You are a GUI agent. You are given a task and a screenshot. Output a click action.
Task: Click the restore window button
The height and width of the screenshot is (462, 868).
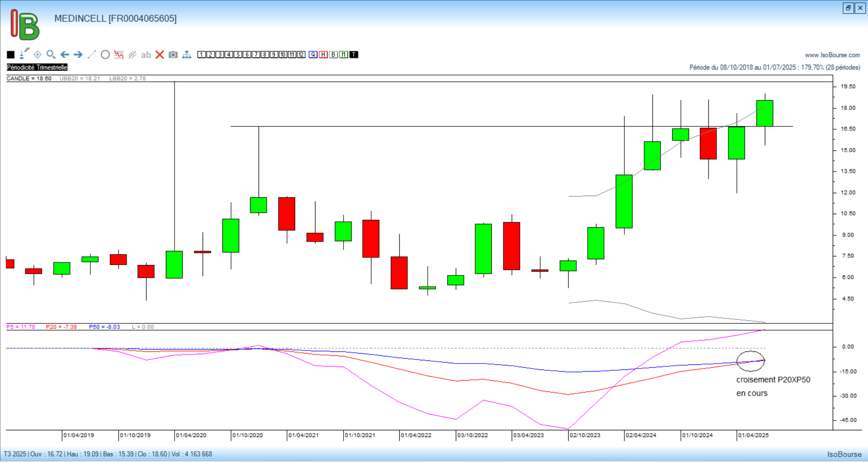pos(848,8)
